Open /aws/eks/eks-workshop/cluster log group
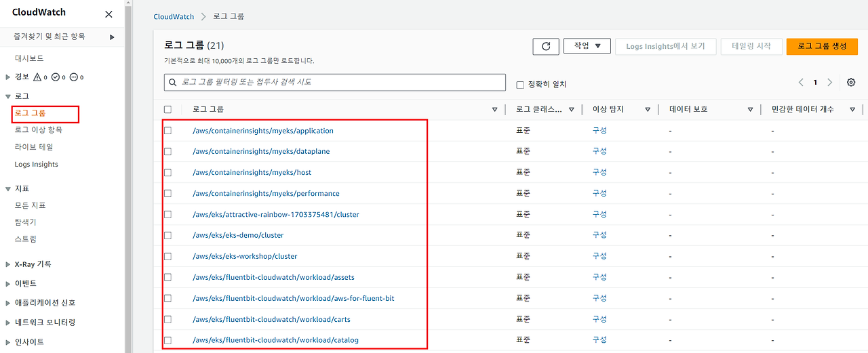The image size is (868, 353). tap(245, 256)
